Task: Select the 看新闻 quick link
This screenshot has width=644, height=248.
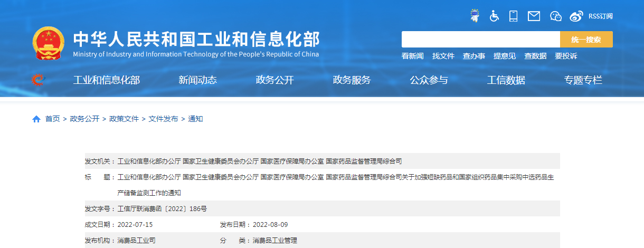Action: [x=412, y=56]
